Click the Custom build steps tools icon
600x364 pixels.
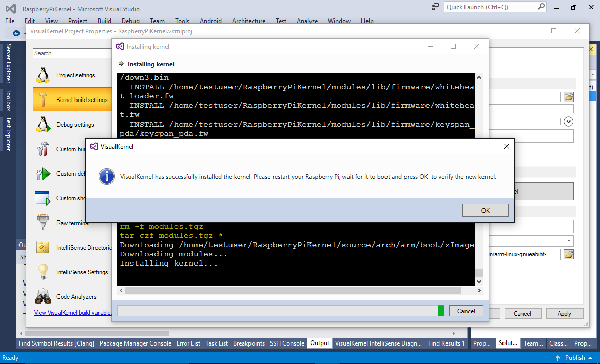click(43, 149)
